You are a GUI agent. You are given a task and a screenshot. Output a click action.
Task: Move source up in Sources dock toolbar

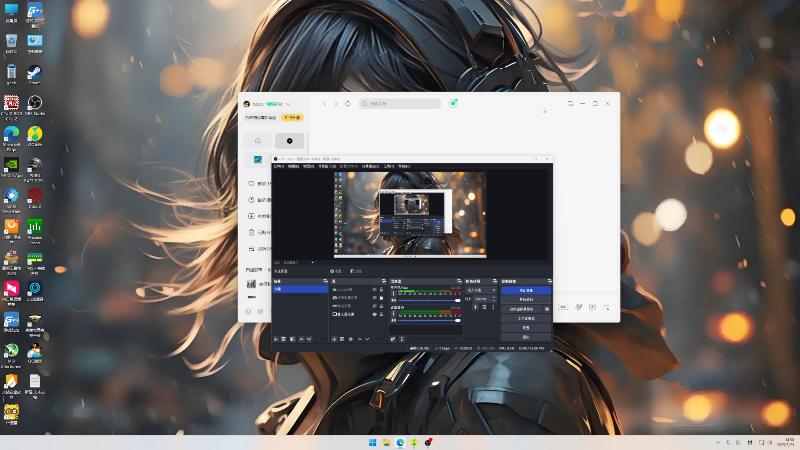360,339
